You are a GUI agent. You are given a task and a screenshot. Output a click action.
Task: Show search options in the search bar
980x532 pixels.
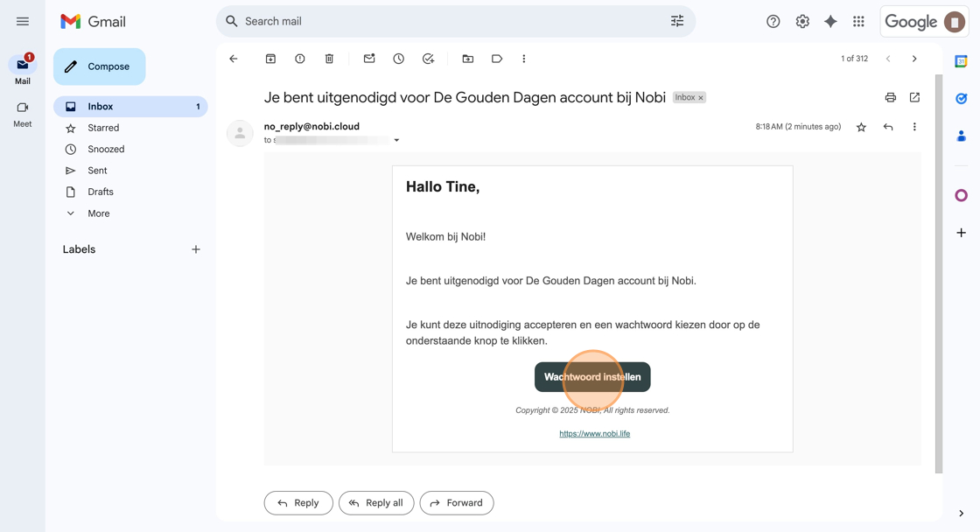coord(677,21)
